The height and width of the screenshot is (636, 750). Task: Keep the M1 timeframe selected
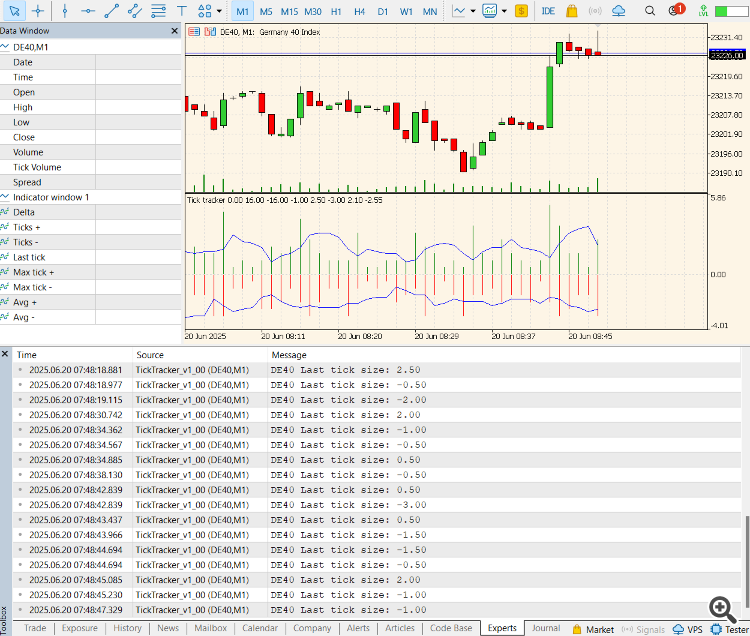[x=243, y=11]
